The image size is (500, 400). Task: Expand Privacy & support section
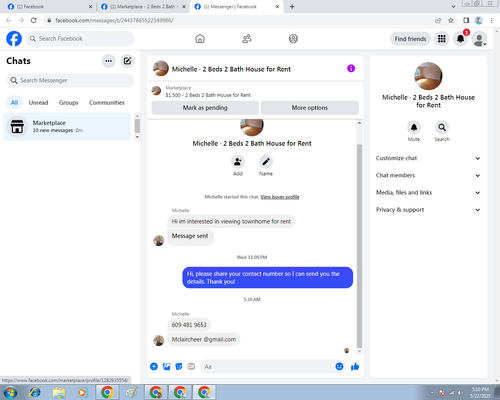click(428, 210)
